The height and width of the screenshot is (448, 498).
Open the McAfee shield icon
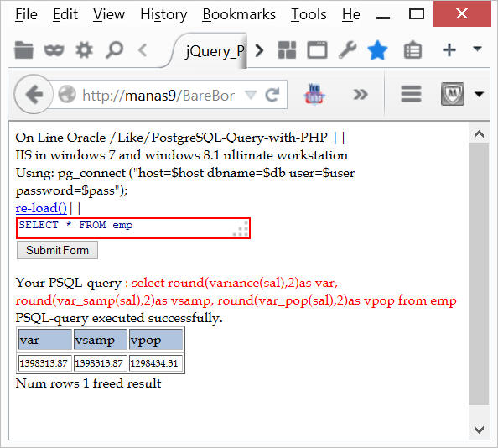(x=452, y=94)
